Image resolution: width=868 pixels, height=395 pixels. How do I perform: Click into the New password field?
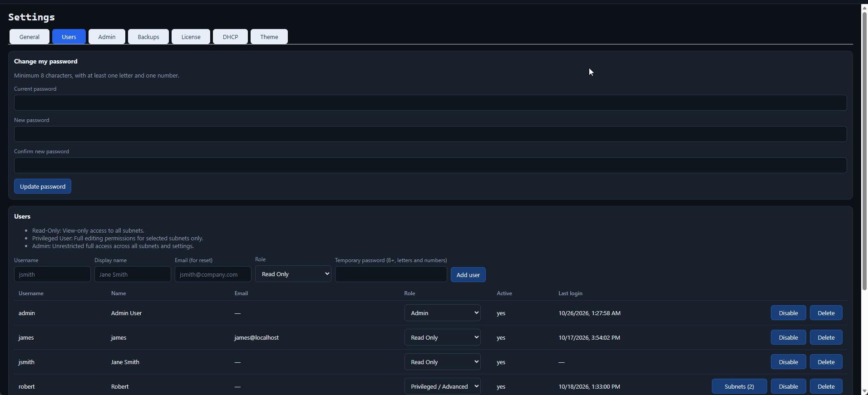click(x=430, y=134)
